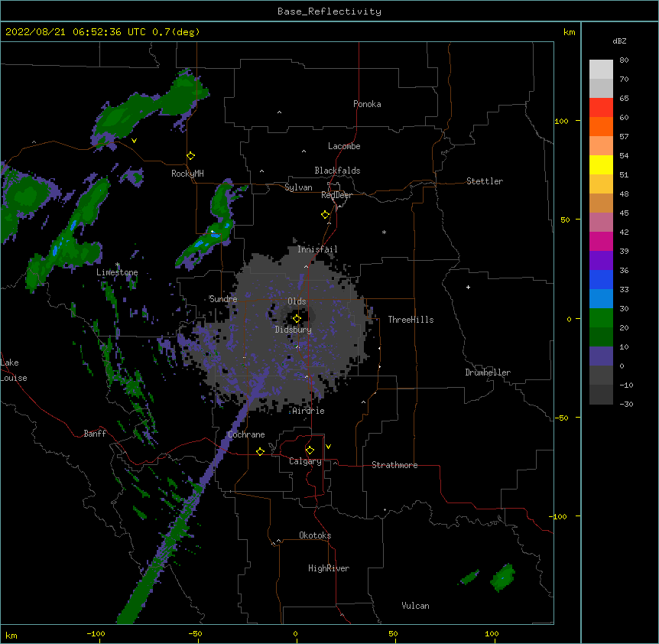The image size is (659, 644).
Task: Click the ThreeHills city label
Action: click(411, 320)
